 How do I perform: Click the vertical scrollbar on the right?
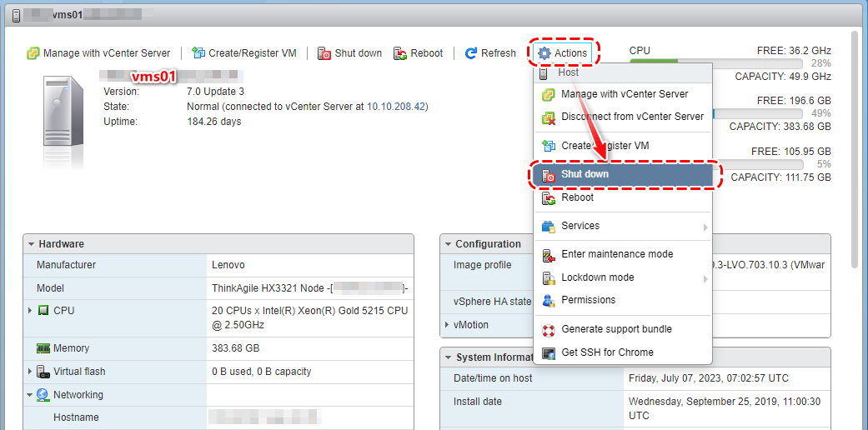pyautogui.click(x=854, y=150)
